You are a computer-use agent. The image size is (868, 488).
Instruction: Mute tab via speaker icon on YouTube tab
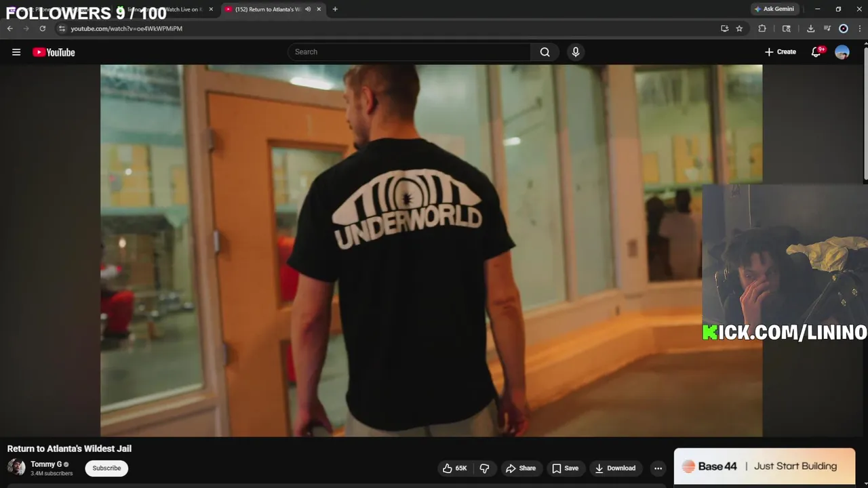(308, 9)
